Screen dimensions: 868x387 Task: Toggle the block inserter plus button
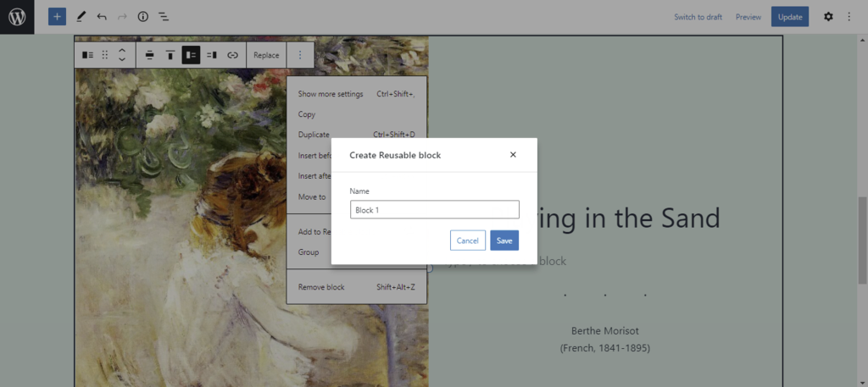point(57,17)
